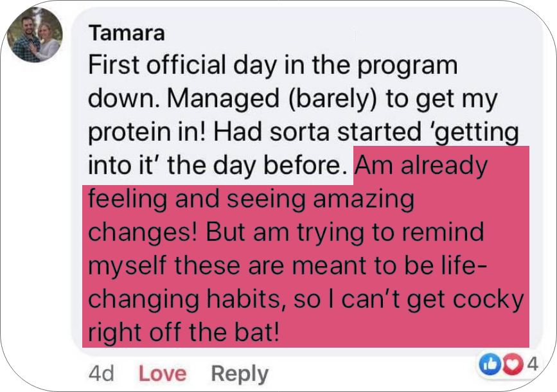This screenshot has height=392, width=557.
Task: Open the 4d comment timestamp
Action: tap(102, 374)
